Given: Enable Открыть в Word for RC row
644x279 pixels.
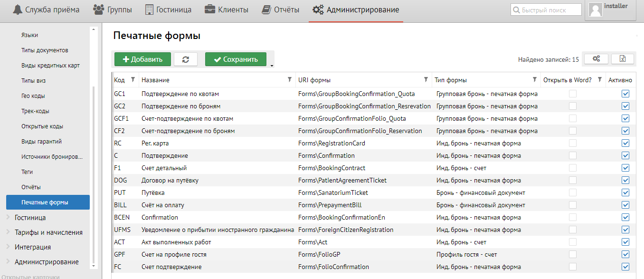Looking at the screenshot, I should pyautogui.click(x=573, y=143).
